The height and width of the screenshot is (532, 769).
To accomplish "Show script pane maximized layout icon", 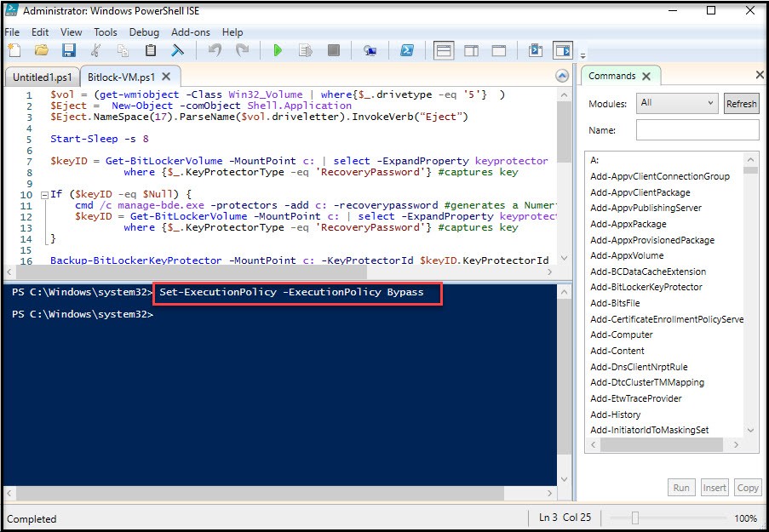I will click(x=499, y=50).
